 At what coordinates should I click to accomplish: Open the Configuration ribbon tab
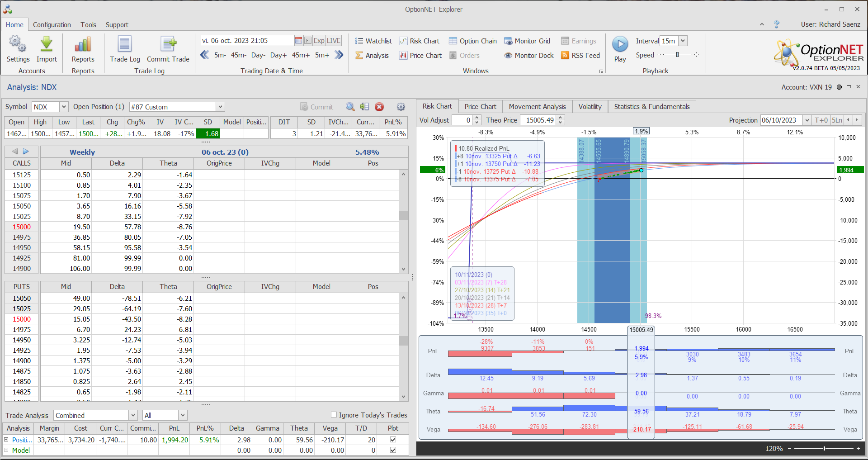[52, 25]
